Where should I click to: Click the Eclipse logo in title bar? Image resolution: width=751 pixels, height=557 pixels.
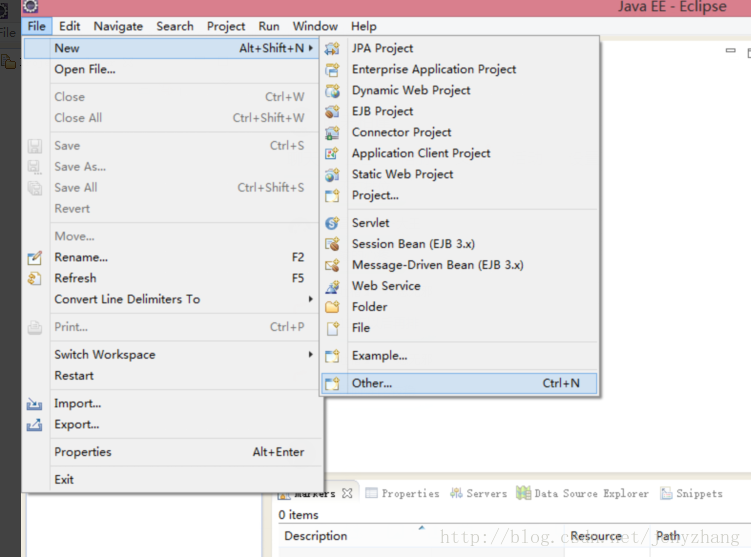click(x=31, y=6)
